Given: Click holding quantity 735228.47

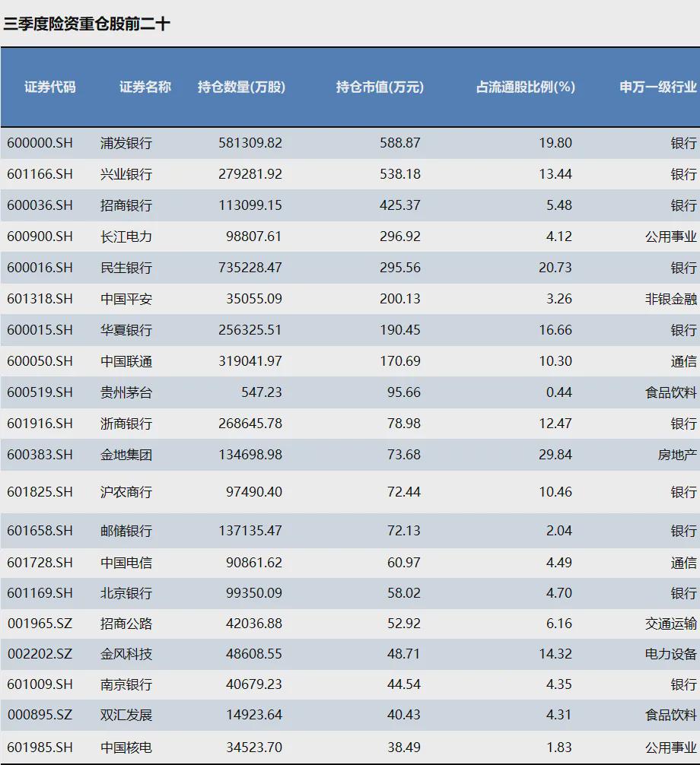Looking at the screenshot, I should (250, 268).
